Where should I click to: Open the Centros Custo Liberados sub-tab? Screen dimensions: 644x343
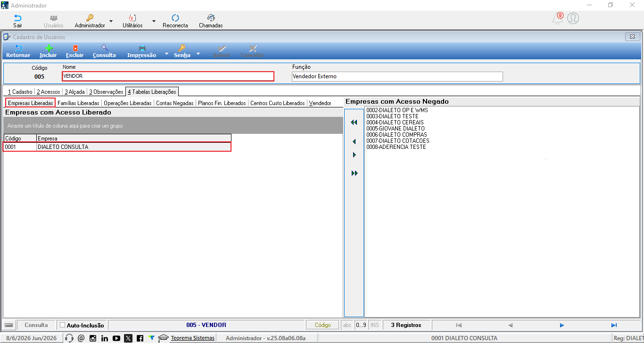278,103
